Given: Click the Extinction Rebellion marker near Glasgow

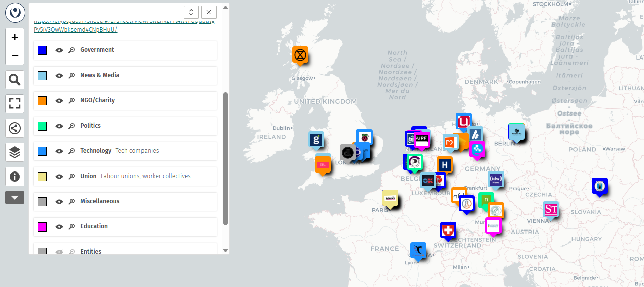Looking at the screenshot, I should point(300,54).
